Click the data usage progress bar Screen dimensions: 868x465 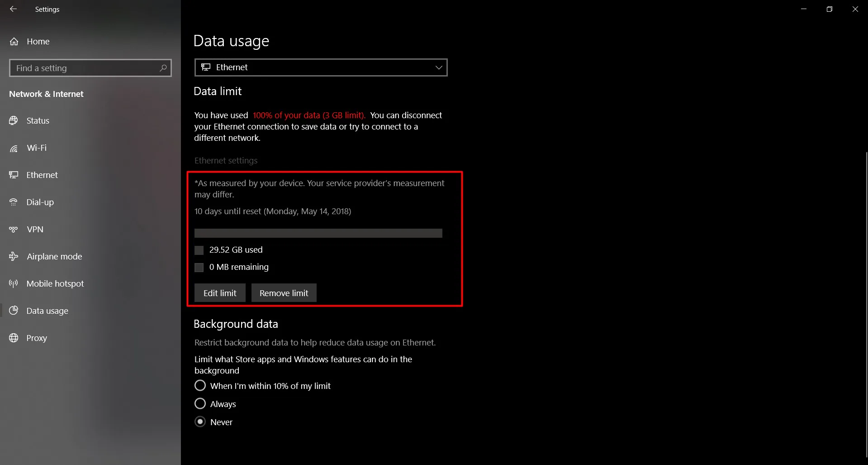coord(318,233)
